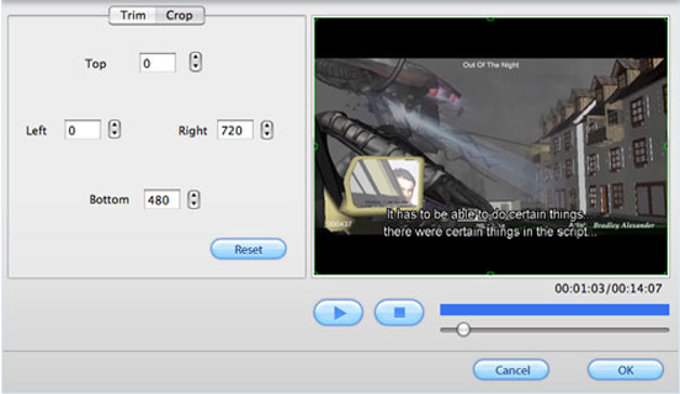Click the right middle crop handle on preview
This screenshot has height=394, width=680.
(x=667, y=146)
